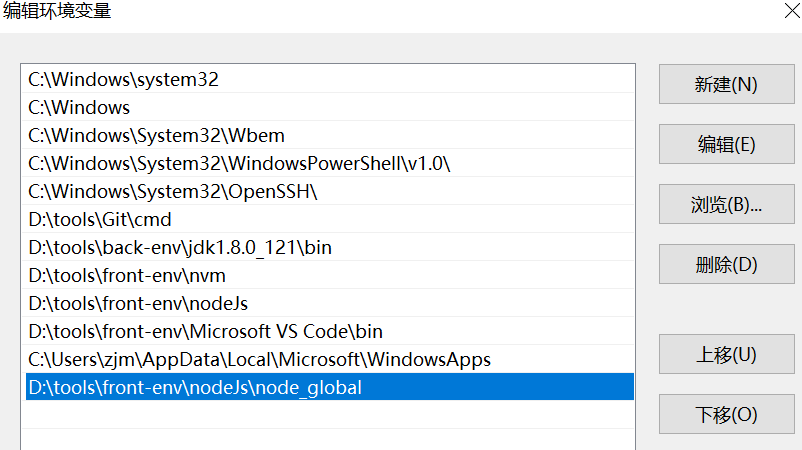Pick the D:\tools\Git\cmd entry

tap(327, 219)
